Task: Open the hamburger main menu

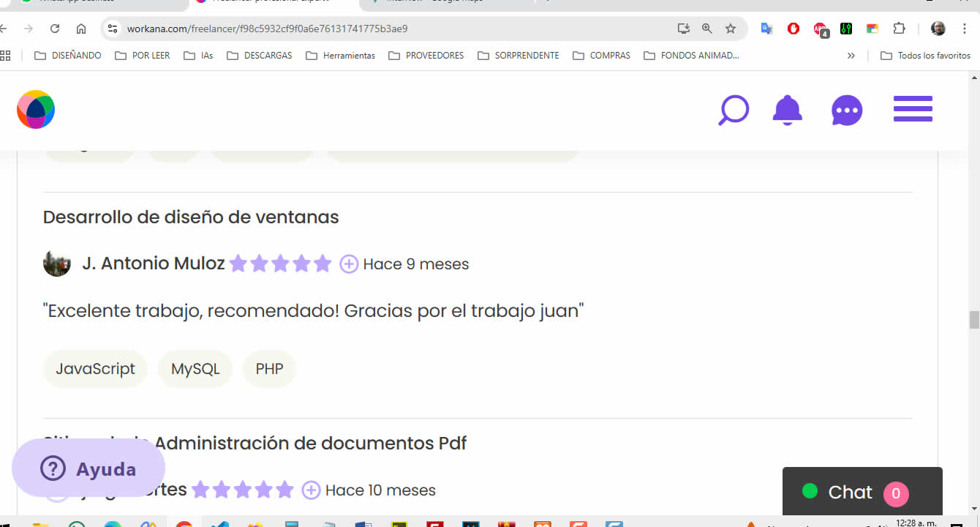Action: tap(913, 109)
